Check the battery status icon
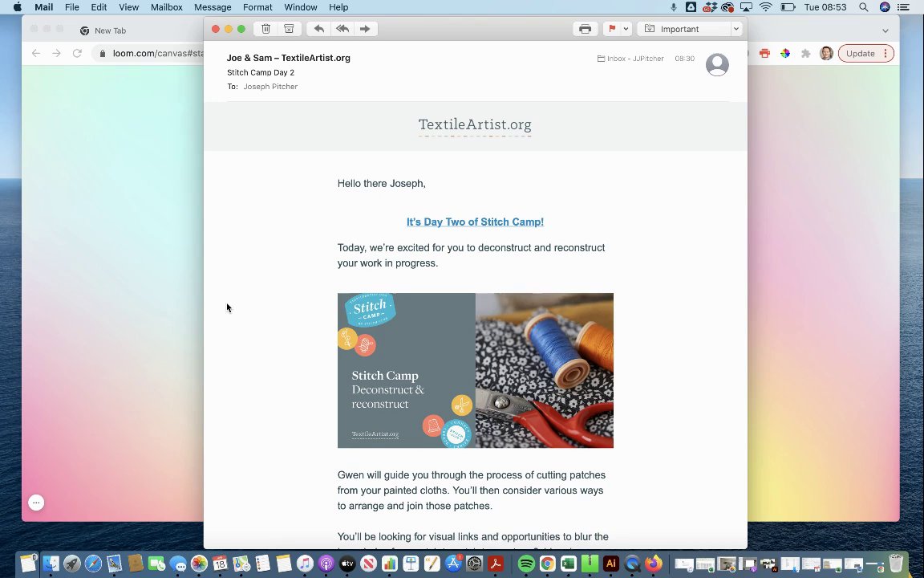 coord(788,7)
